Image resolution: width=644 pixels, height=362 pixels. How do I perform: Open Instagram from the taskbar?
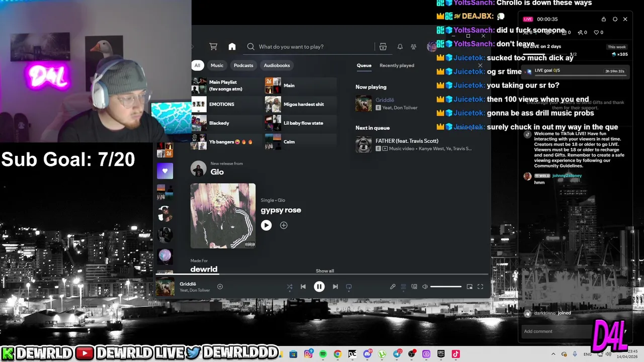pos(308,354)
